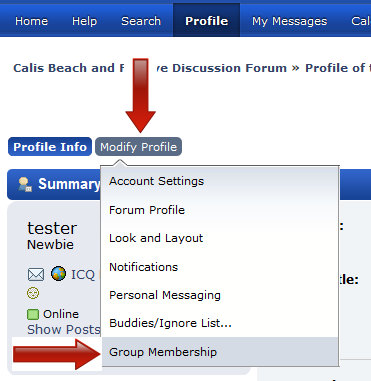Click the ICQ contact link
Image resolution: width=371 pixels, height=381 pixels.
pyautogui.click(x=83, y=275)
